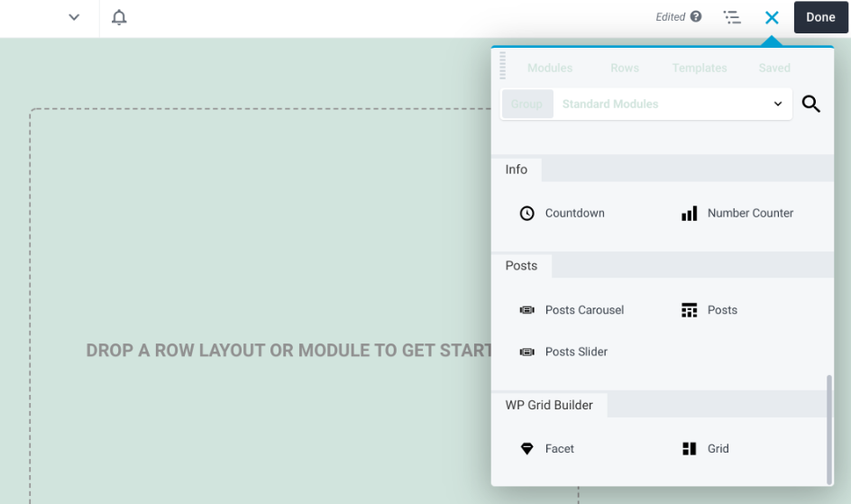Click the Edited help question mark icon
This screenshot has width=851, height=504.
point(696,17)
